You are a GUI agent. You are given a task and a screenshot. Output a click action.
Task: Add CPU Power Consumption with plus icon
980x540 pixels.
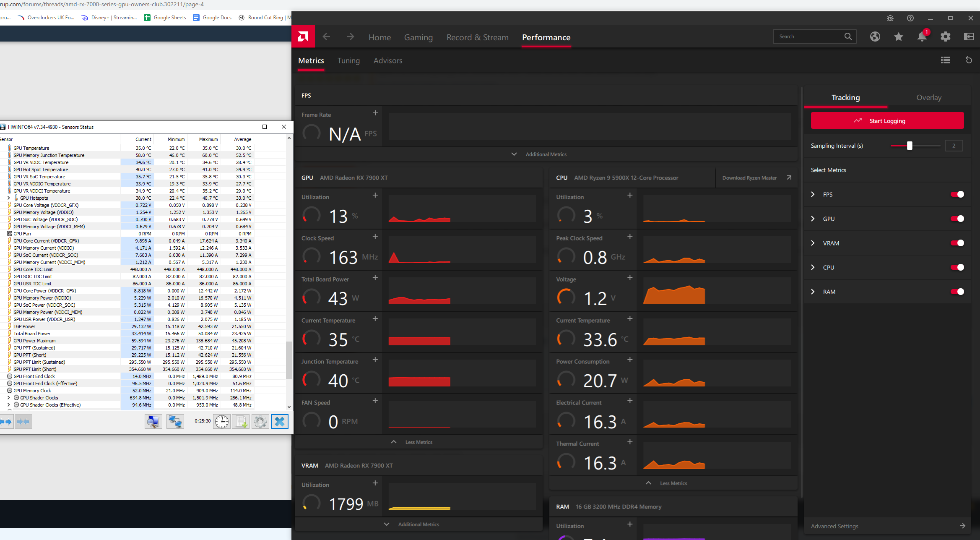pyautogui.click(x=630, y=360)
